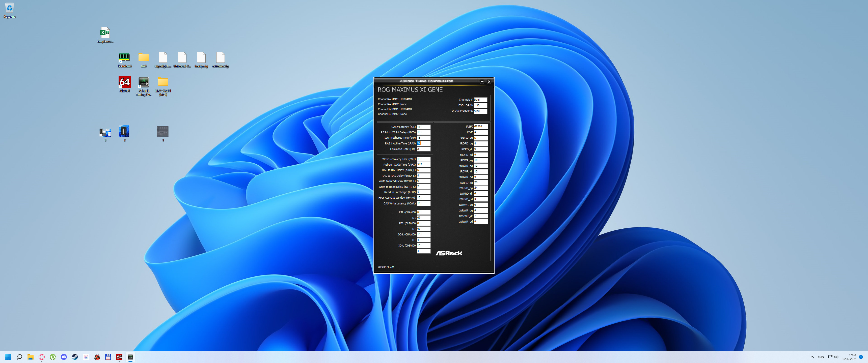Open TestMem5 desktop shortcut
This screenshot has height=363, width=868.
(124, 57)
